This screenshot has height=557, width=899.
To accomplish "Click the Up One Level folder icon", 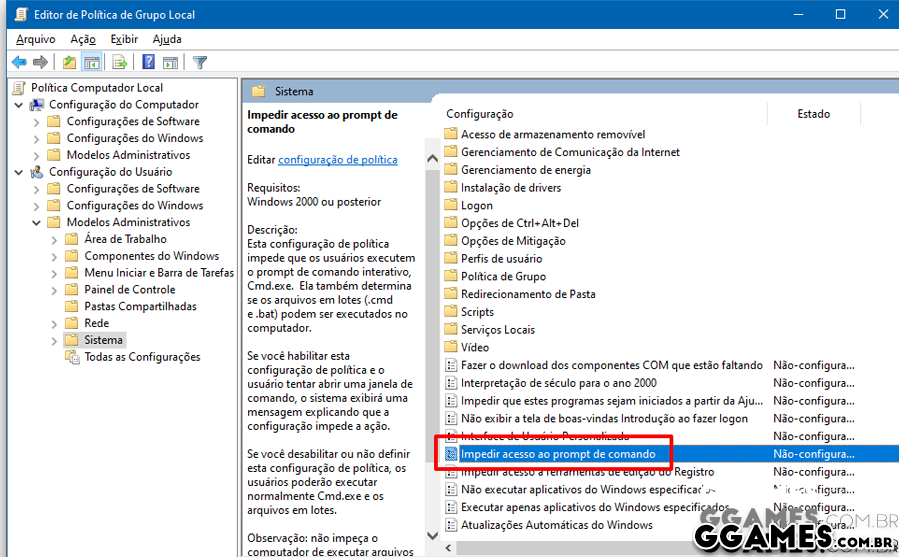I will pyautogui.click(x=69, y=63).
